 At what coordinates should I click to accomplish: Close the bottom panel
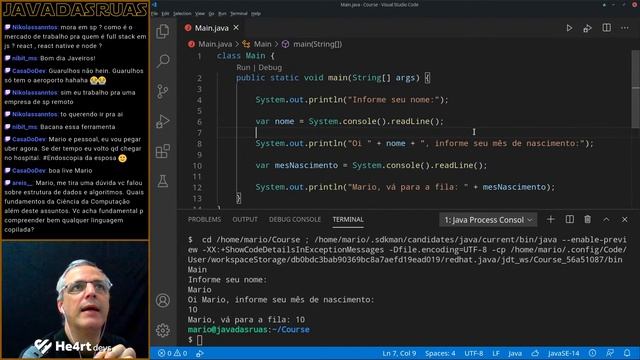point(624,220)
